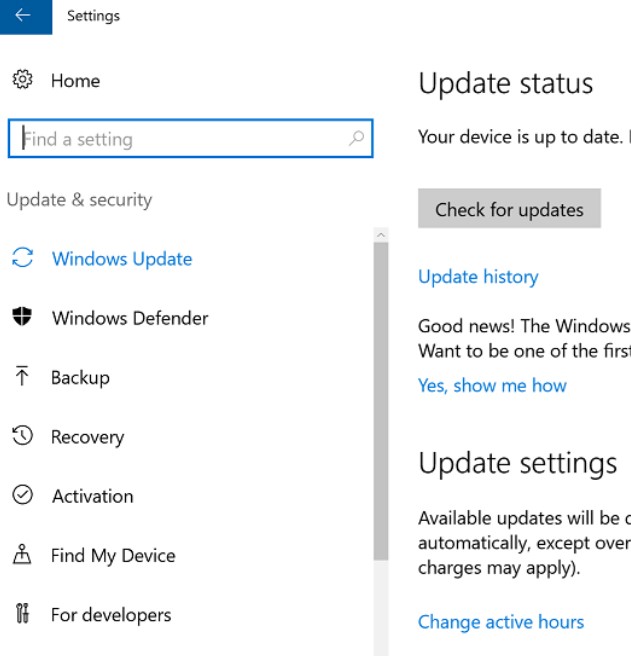The image size is (631, 656).
Task: Click the sidebar scrollbar thumb
Action: coord(381,401)
